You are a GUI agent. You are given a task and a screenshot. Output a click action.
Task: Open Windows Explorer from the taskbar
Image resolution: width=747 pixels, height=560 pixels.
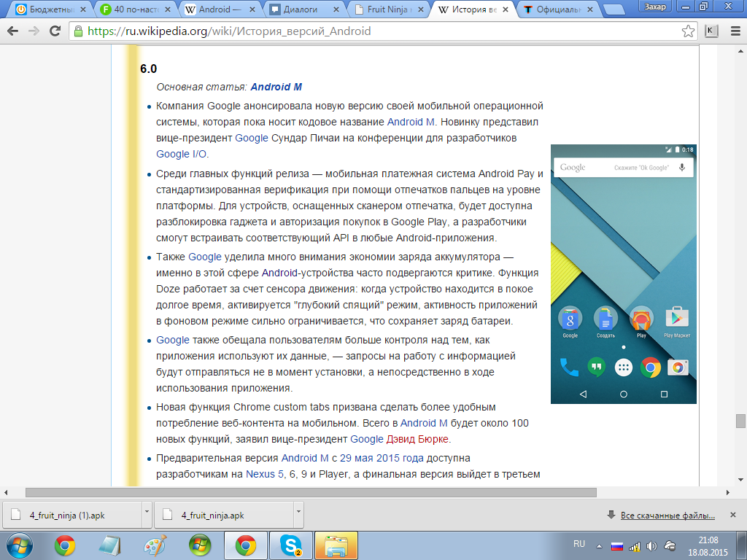[x=335, y=545]
